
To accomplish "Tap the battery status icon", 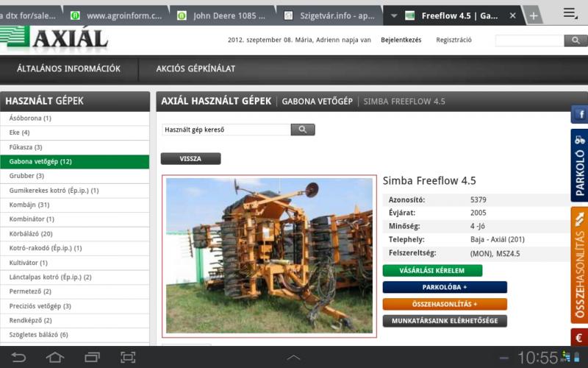I will coord(576,356).
